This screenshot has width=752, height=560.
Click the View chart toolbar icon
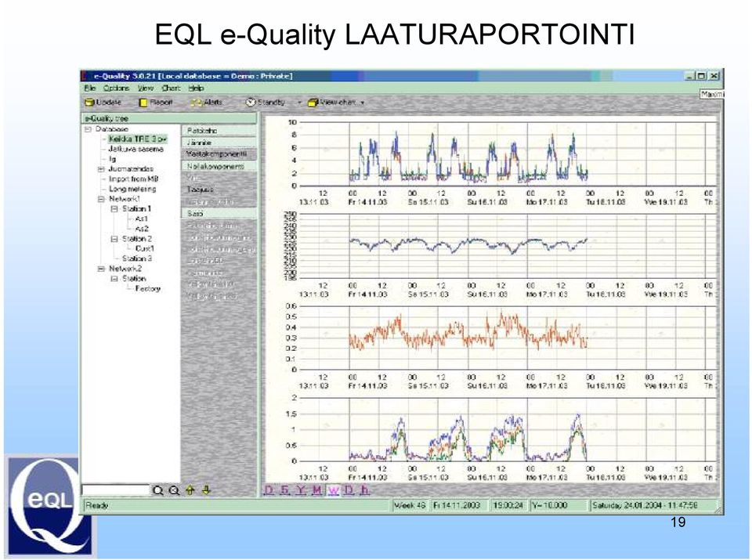pos(313,103)
